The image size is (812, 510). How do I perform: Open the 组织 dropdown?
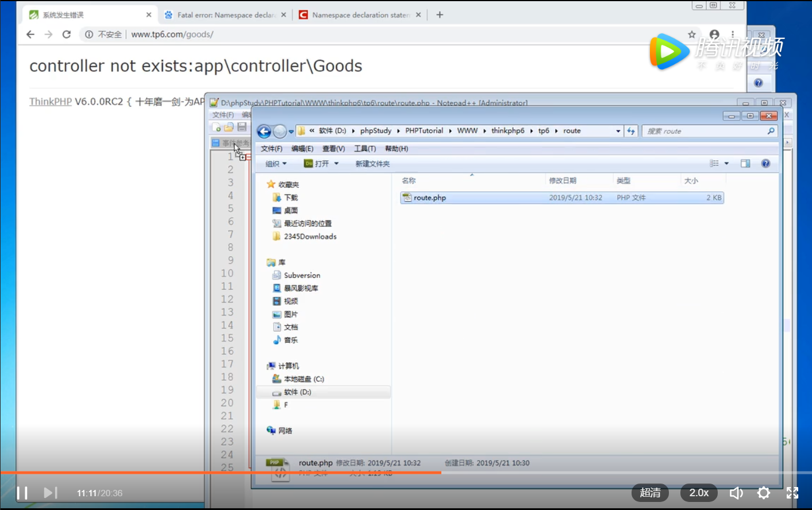(x=276, y=164)
